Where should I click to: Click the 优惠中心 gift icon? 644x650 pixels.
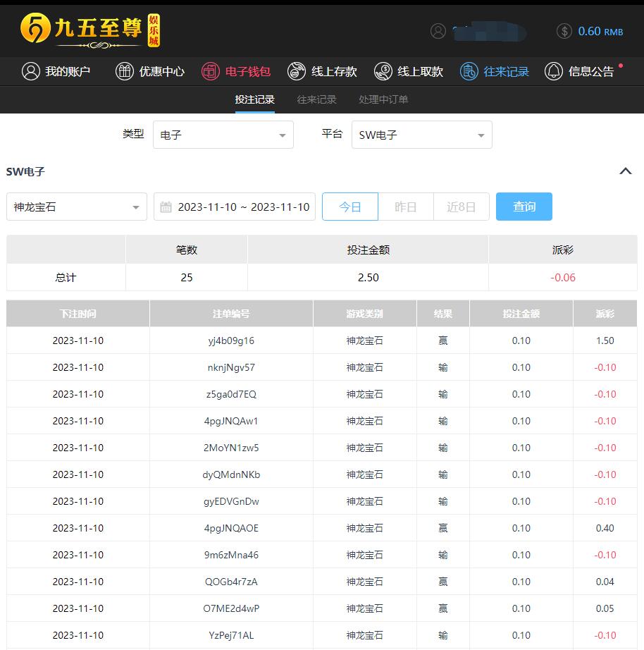125,71
